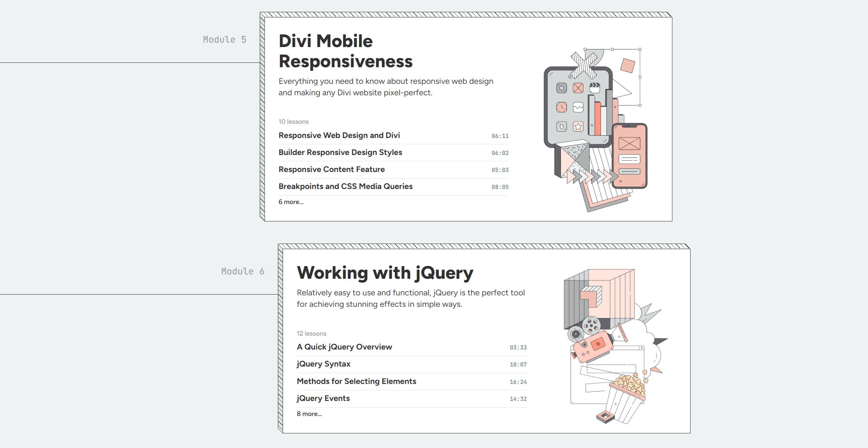Viewport: 868px width, 448px height.
Task: Open lesson Breakpoints and CSS Media Queries
Action: (345, 186)
